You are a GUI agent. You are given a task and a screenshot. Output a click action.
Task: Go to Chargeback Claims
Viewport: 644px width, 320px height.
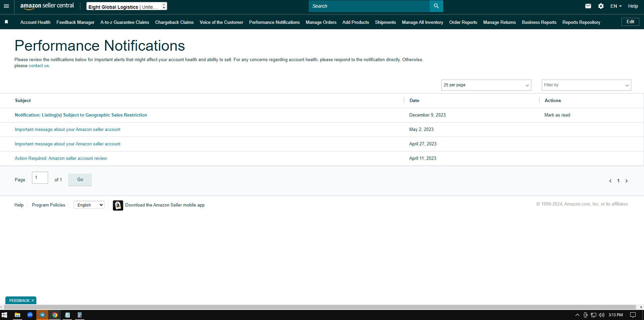[174, 22]
